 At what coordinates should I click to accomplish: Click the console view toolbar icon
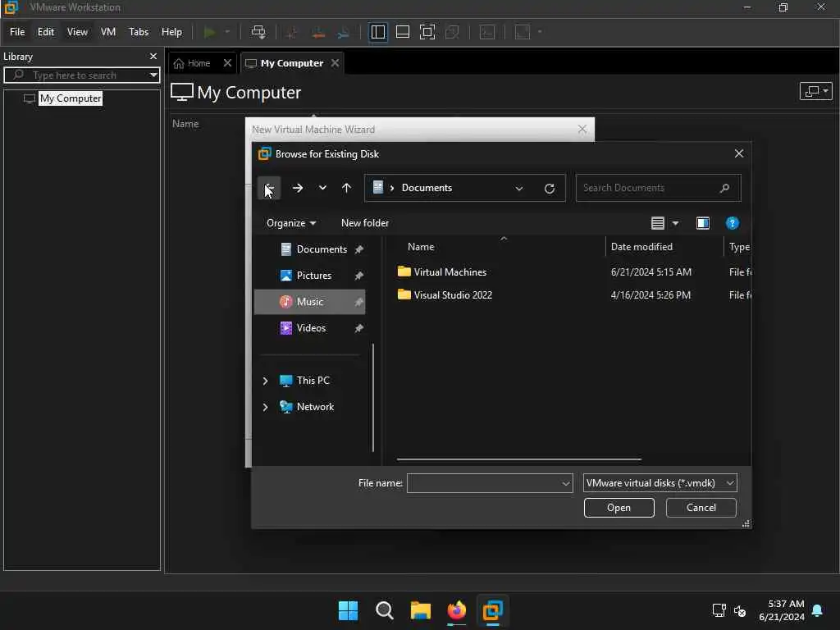coord(487,32)
